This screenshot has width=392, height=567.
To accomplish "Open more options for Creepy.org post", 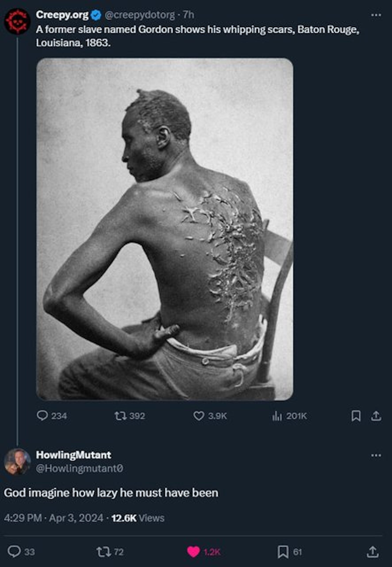I will [376, 15].
